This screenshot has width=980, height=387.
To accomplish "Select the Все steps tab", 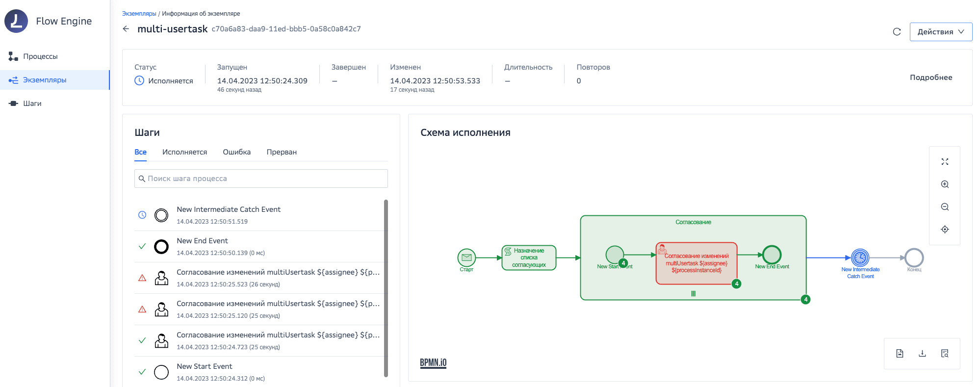I will click(140, 152).
